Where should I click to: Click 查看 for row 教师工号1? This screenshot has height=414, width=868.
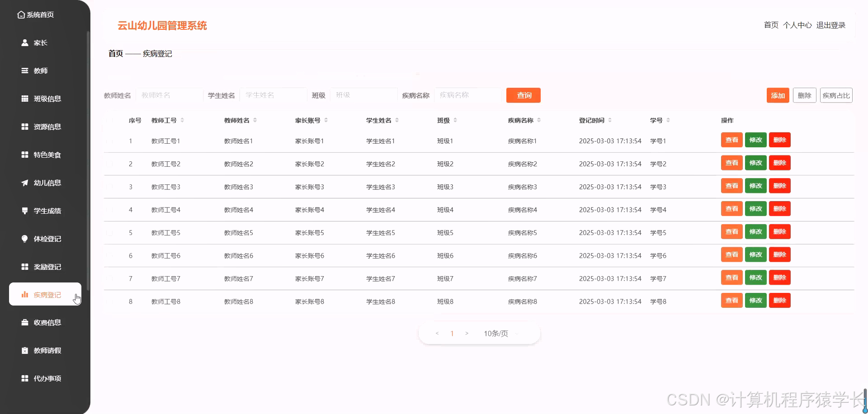[732, 140]
